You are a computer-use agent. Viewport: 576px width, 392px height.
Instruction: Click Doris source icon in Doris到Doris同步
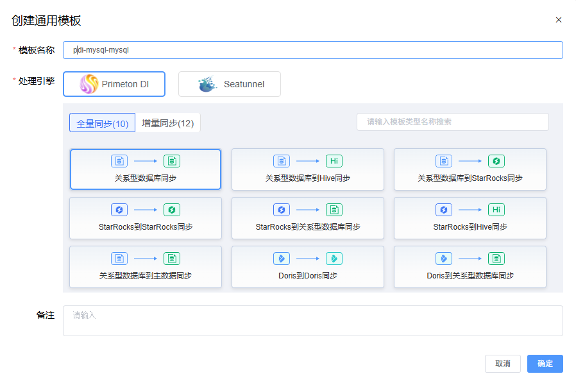282,259
